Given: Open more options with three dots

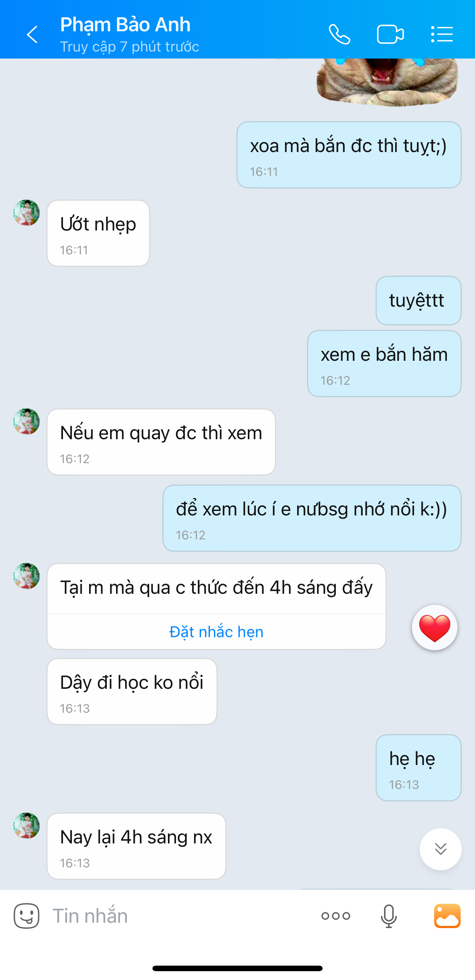Looking at the screenshot, I should (x=335, y=916).
